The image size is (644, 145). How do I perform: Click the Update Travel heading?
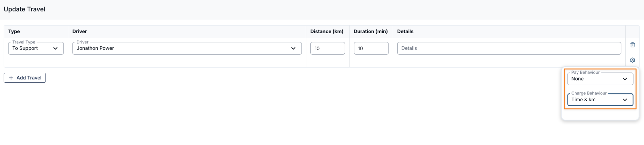[x=24, y=9]
